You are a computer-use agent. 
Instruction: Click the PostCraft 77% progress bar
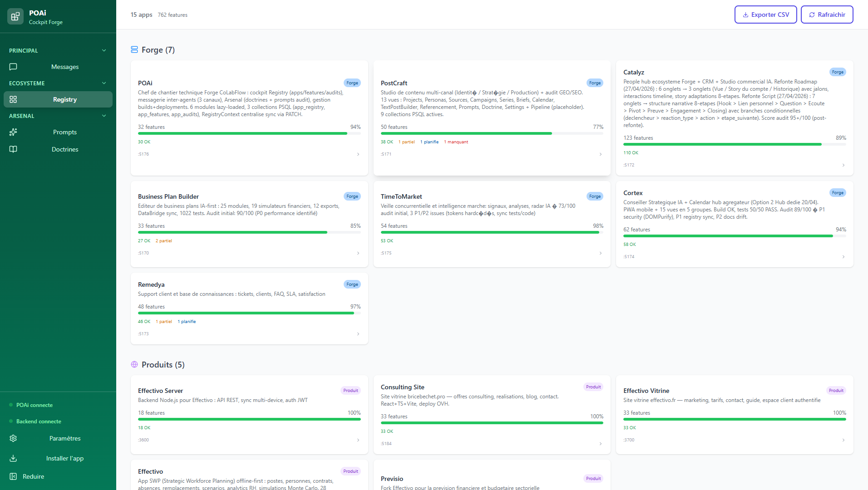[492, 133]
